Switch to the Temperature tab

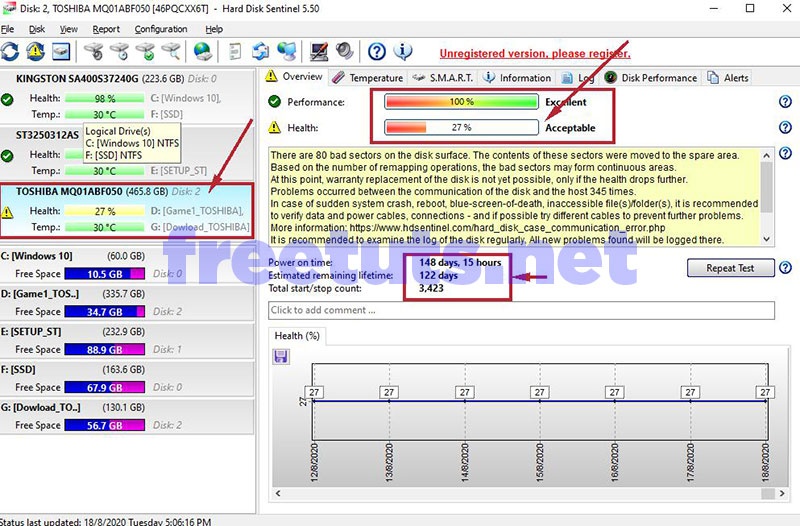[x=368, y=78]
